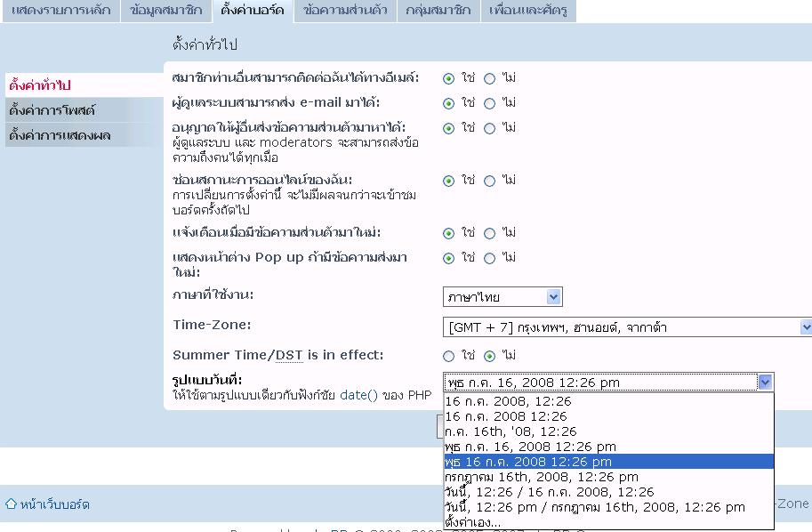812x532 pixels.
Task: Choose the ตั้งค่าเอง... custom date option
Action: click(472, 522)
